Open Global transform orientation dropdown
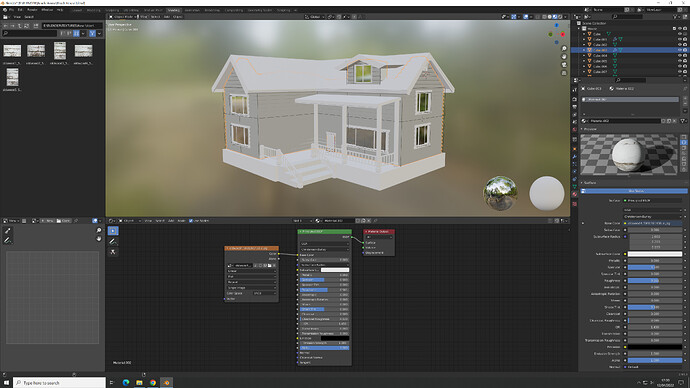 [315, 17]
